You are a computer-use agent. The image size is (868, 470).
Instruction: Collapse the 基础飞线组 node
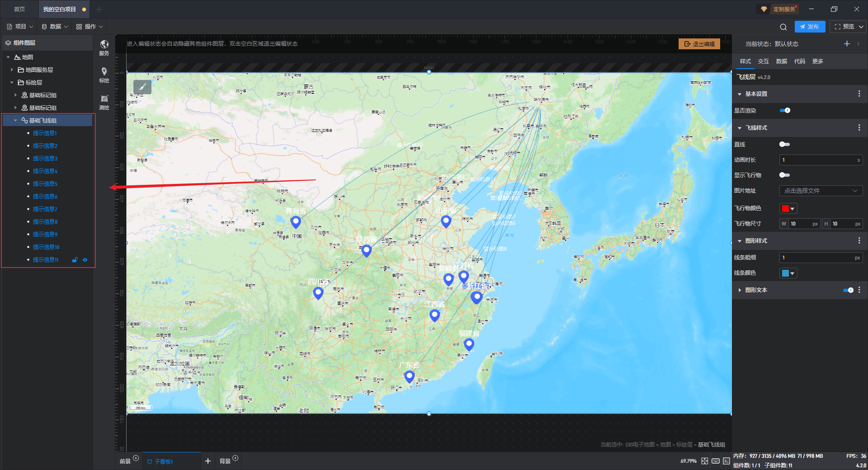pyautogui.click(x=15, y=121)
